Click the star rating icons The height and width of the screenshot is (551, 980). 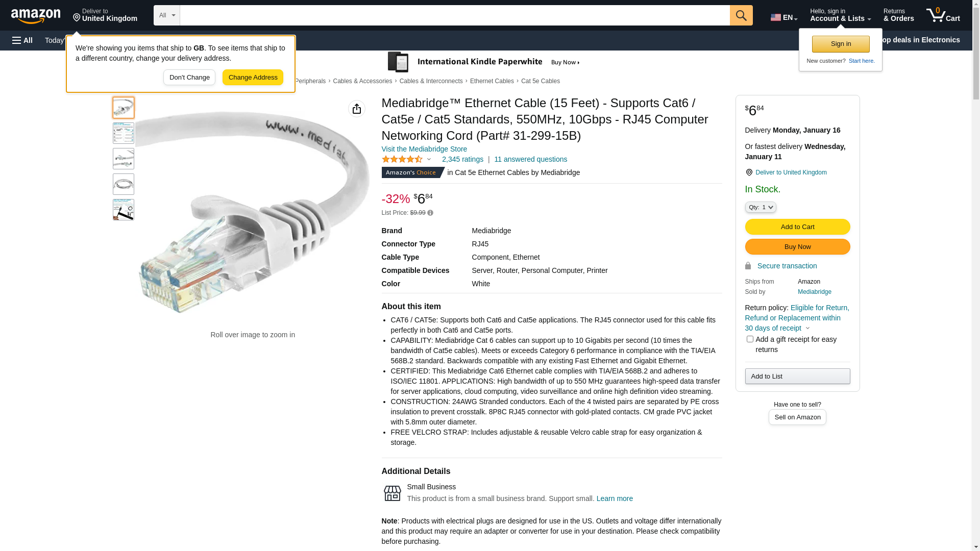(x=402, y=159)
